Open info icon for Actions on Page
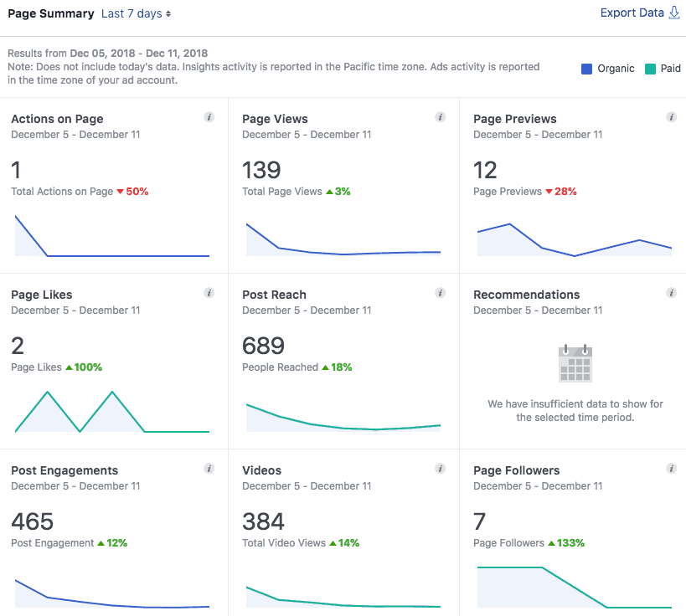Image resolution: width=686 pixels, height=616 pixels. (209, 117)
